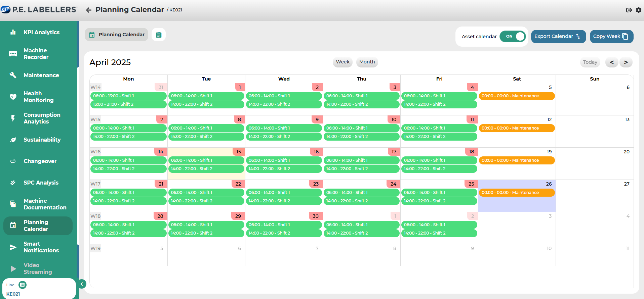
Task: Click the Copy Week button
Action: click(x=611, y=37)
